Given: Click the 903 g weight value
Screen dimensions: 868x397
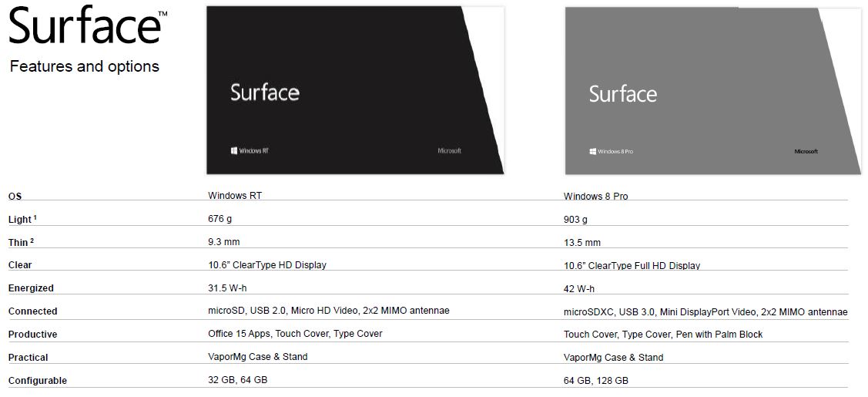Looking at the screenshot, I should point(576,220).
